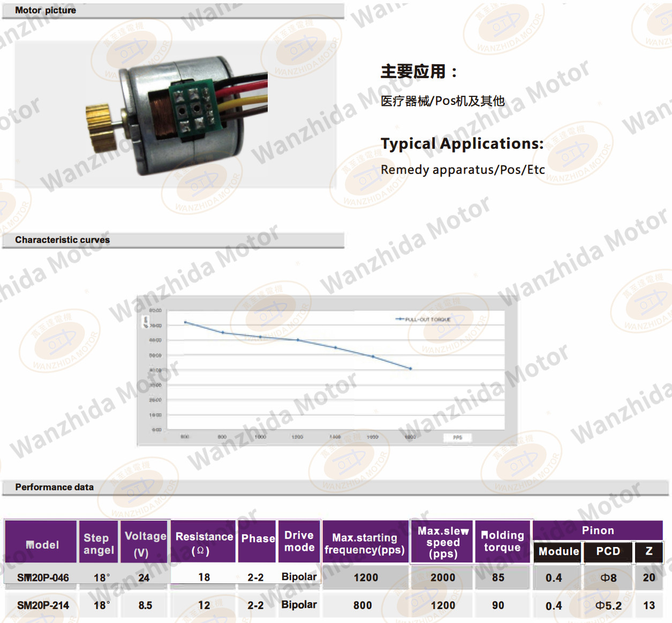Viewport: 672px width, 623px height.
Task: Click PCD value Φ8
Action: [608, 578]
